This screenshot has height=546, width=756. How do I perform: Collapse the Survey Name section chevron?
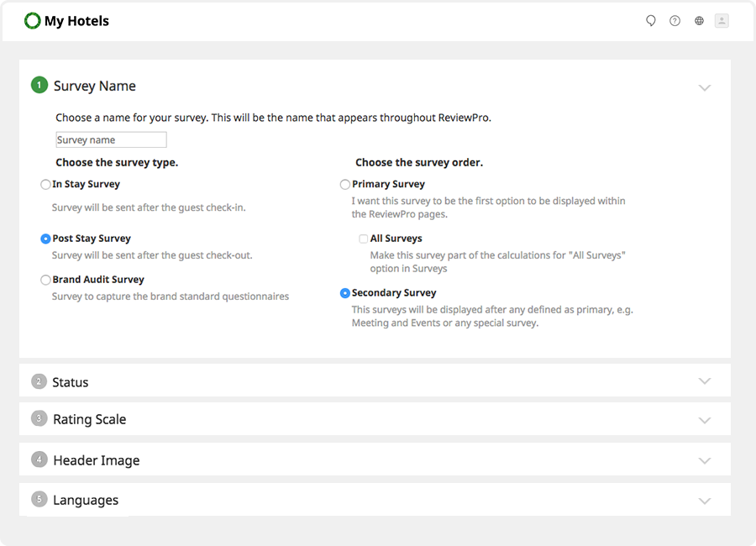[x=704, y=87]
